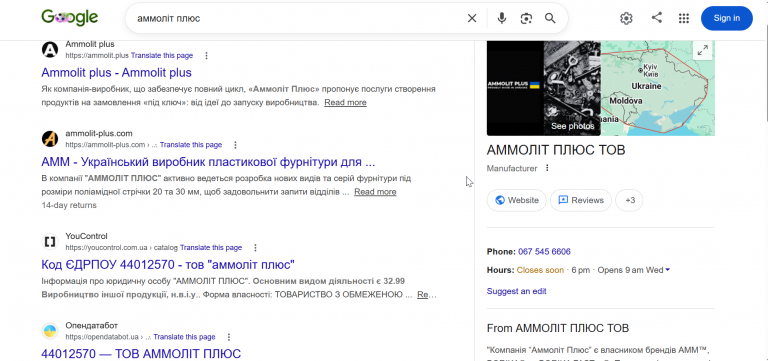
Task: Open more options for ammolit.plus result
Action: coord(206,55)
